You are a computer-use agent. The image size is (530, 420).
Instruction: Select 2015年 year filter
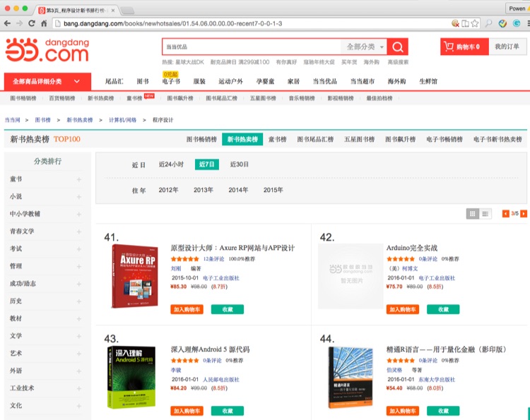pyautogui.click(x=273, y=190)
